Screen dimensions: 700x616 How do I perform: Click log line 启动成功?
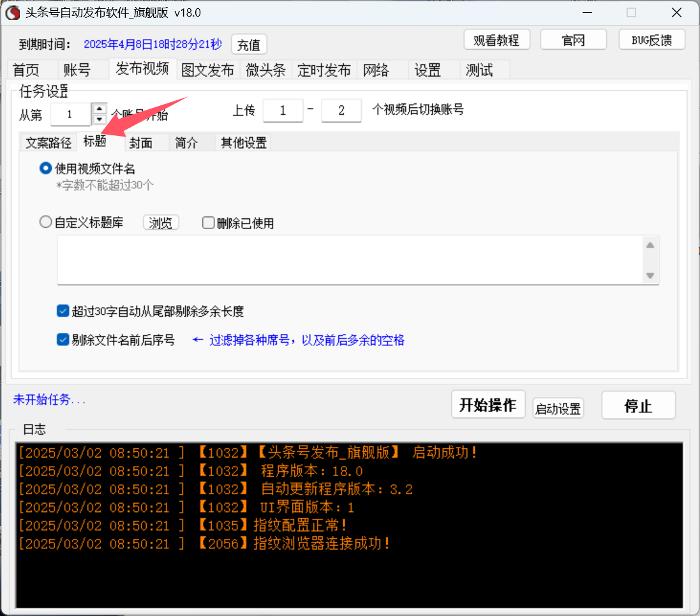point(247,453)
